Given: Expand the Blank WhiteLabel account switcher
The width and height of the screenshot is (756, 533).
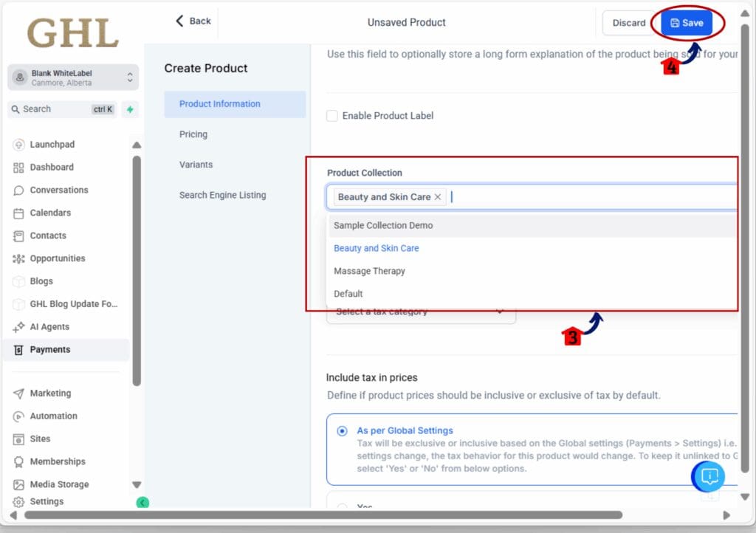Looking at the screenshot, I should 130,78.
